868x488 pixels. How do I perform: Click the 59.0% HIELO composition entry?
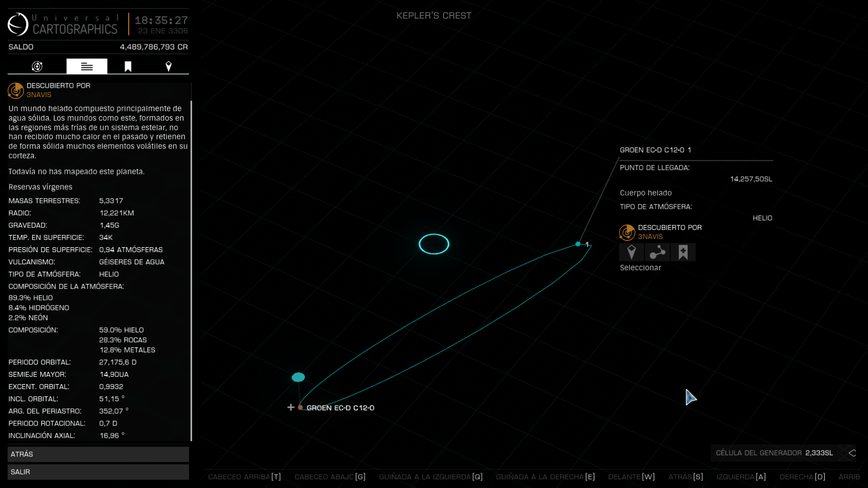click(122, 330)
